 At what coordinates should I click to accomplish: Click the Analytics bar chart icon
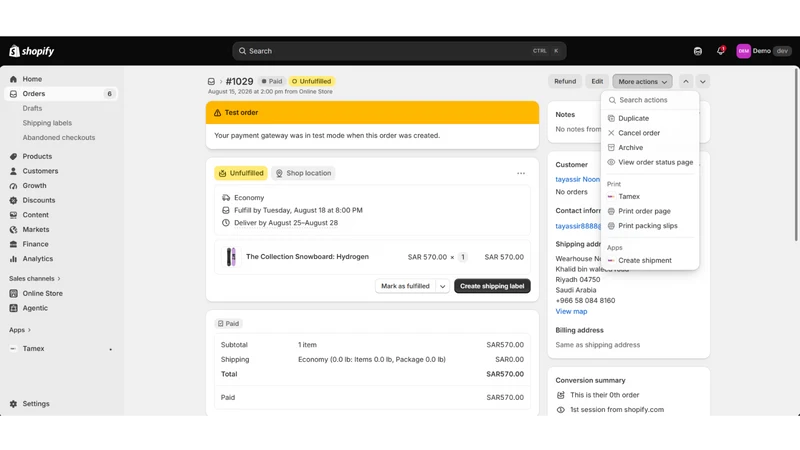[x=13, y=259]
